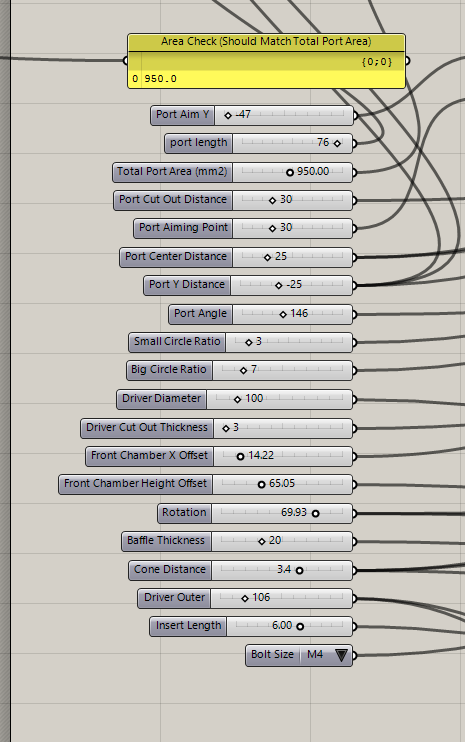
Task: Select the Insert Length name label
Action: 188,626
